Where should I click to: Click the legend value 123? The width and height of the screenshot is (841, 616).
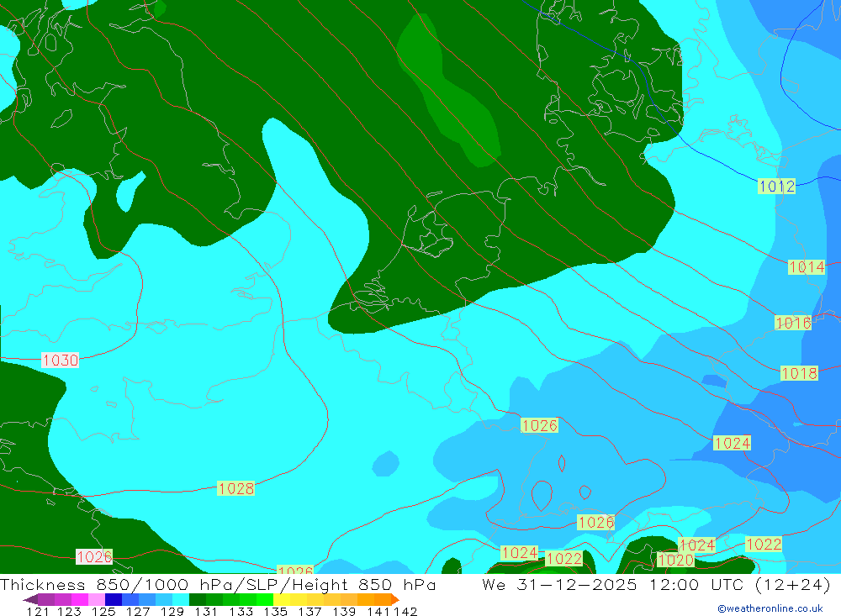coord(69,611)
